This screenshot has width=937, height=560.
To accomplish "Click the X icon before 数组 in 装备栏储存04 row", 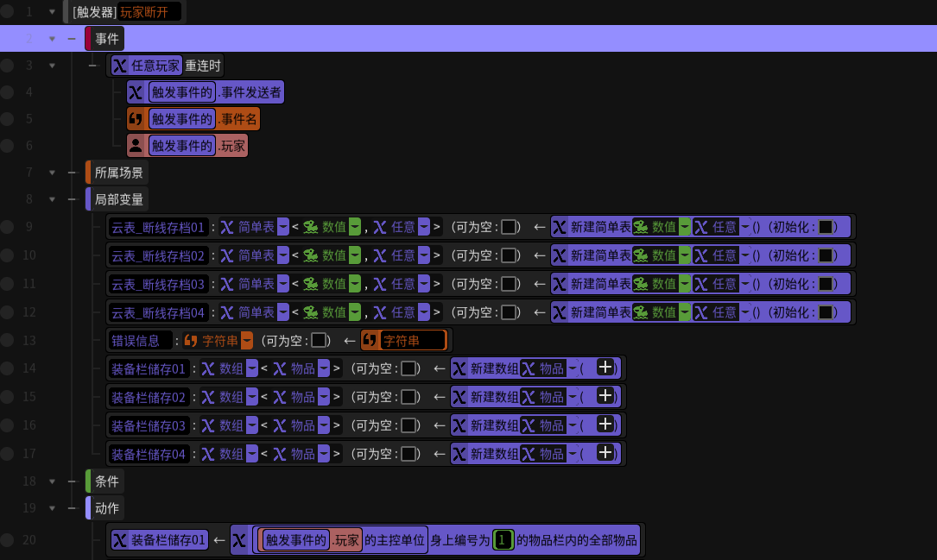I will pos(208,455).
